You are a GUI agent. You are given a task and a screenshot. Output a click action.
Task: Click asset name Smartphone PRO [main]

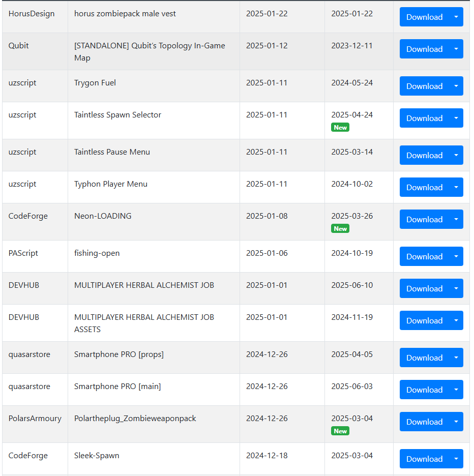[x=117, y=386]
